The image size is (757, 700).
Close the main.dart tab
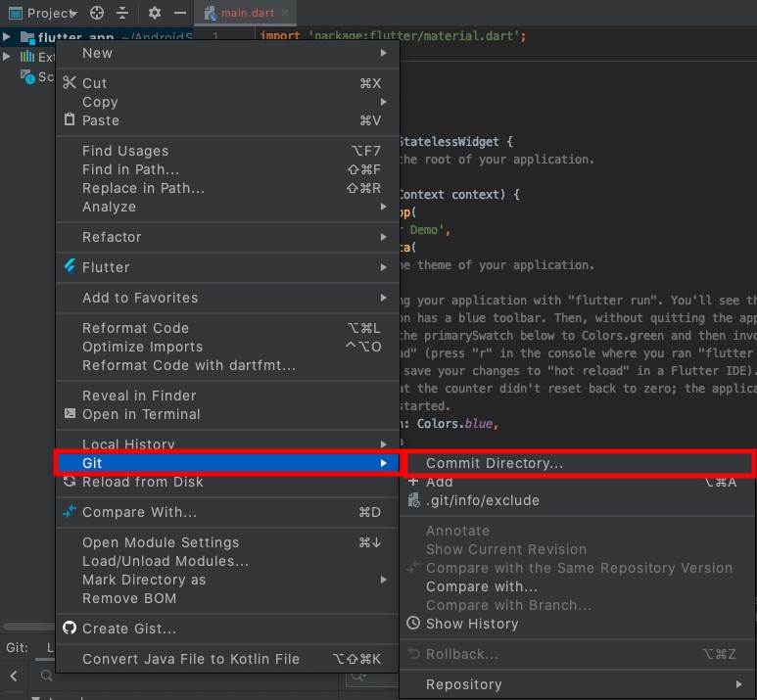tap(285, 13)
